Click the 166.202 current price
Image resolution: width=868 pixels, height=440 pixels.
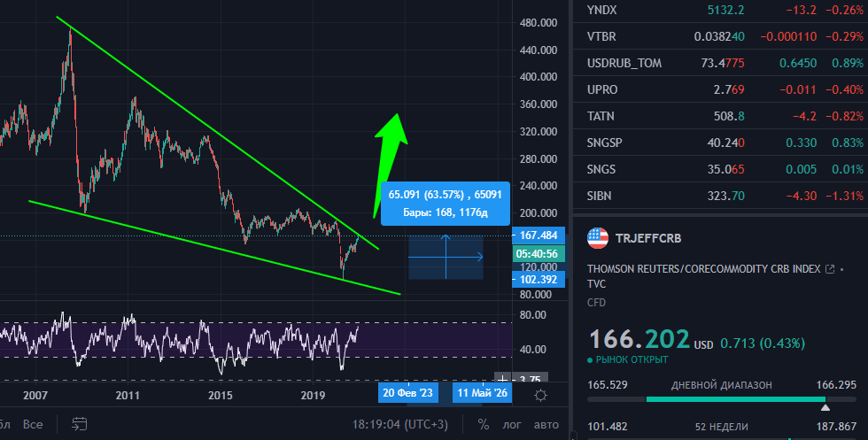pos(639,339)
